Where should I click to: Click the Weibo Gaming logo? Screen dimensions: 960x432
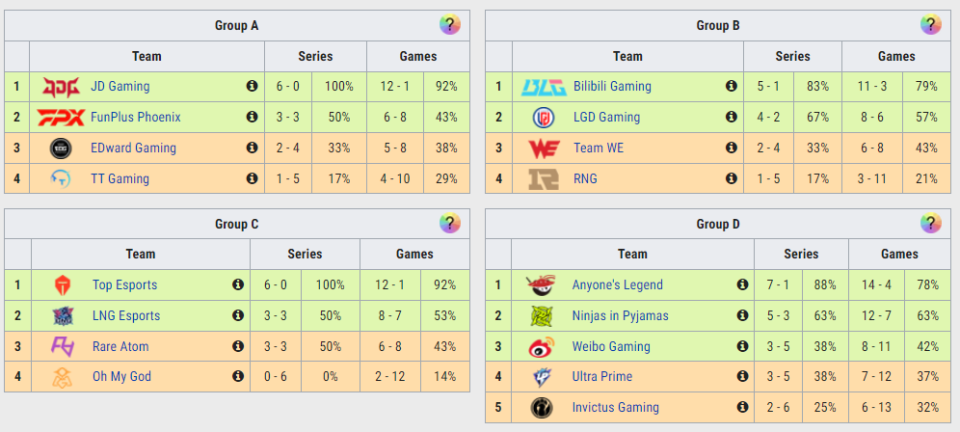[x=541, y=346]
